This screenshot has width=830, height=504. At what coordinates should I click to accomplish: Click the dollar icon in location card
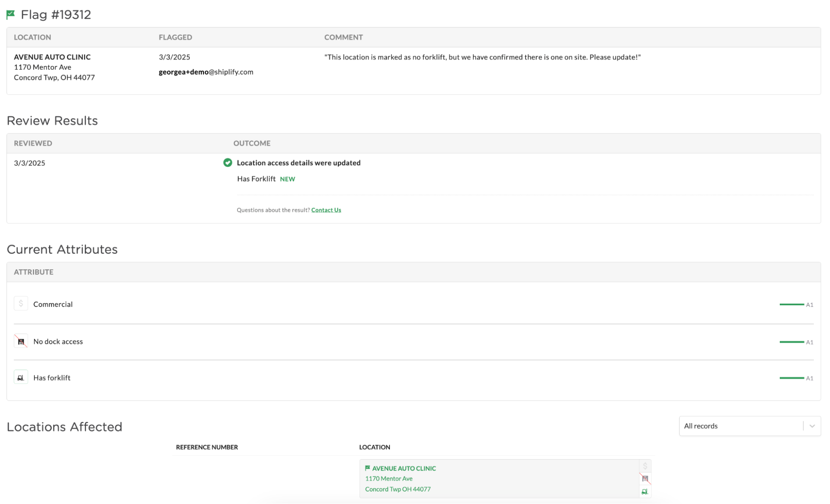click(645, 466)
